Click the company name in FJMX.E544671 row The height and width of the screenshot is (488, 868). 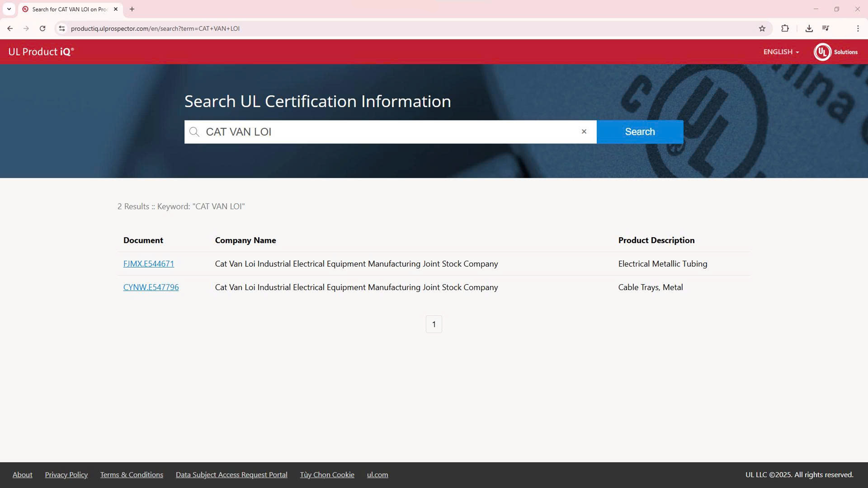pos(356,264)
